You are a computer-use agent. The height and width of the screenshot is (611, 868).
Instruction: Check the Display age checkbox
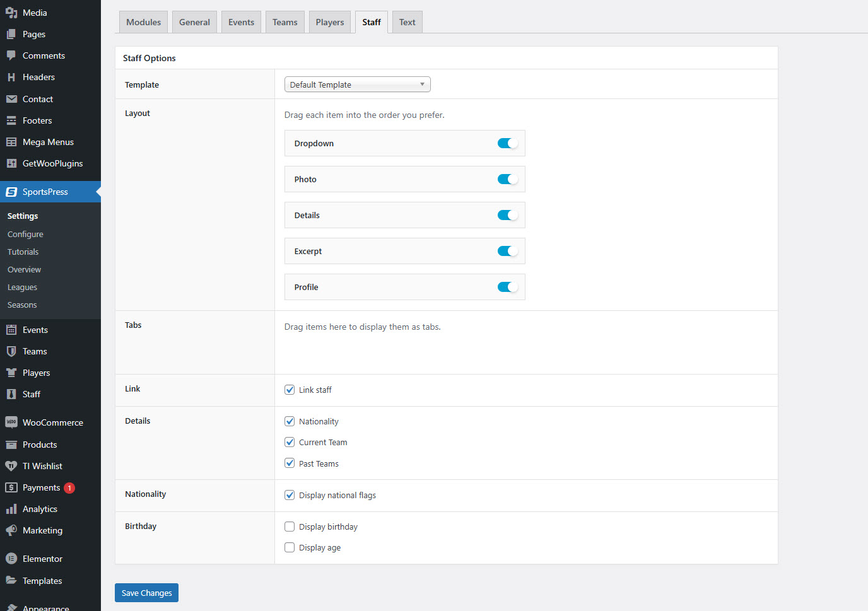click(x=290, y=547)
